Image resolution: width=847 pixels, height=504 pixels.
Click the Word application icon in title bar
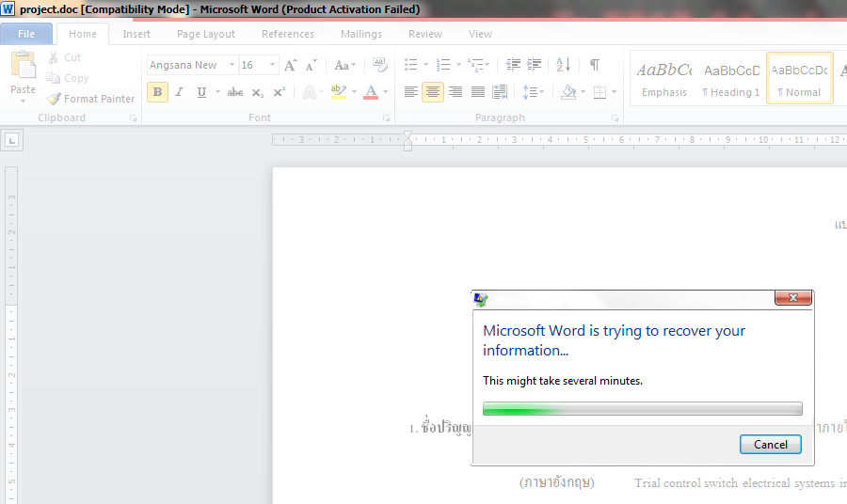point(8,9)
